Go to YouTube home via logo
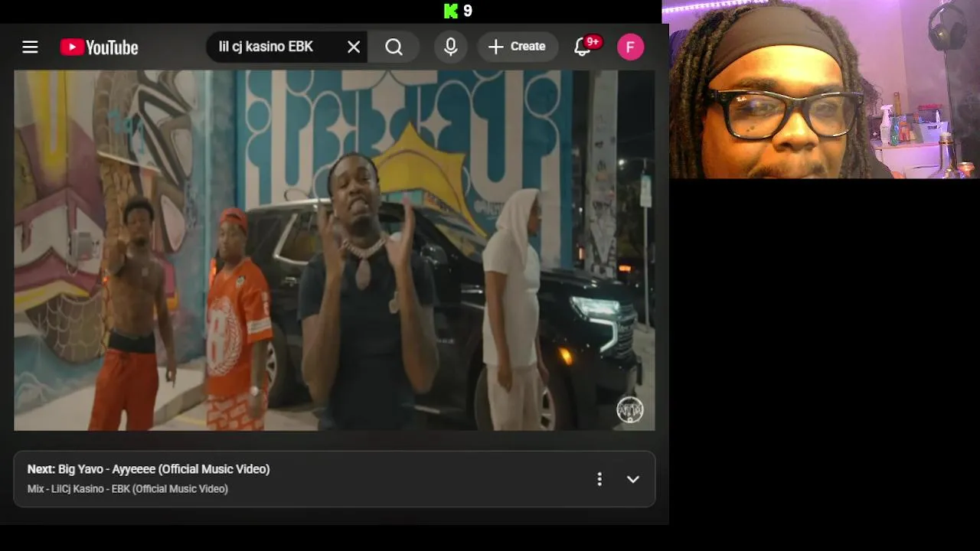 [x=99, y=47]
